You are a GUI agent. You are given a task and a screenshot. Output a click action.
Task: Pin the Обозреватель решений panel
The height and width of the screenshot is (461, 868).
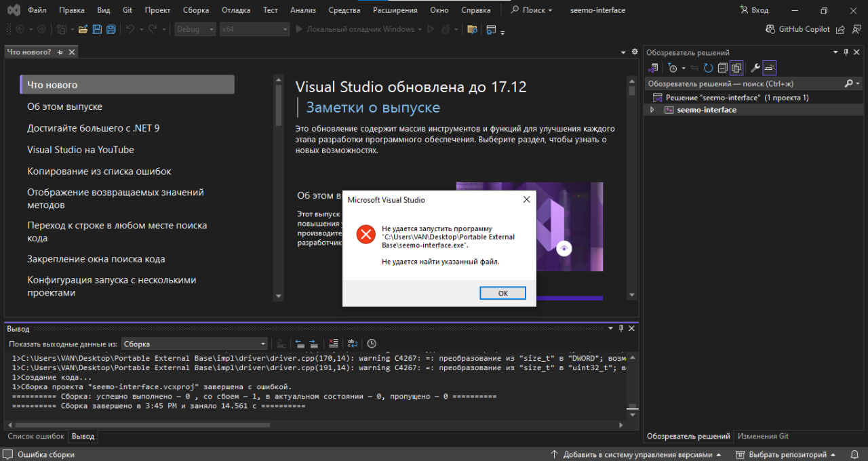846,52
